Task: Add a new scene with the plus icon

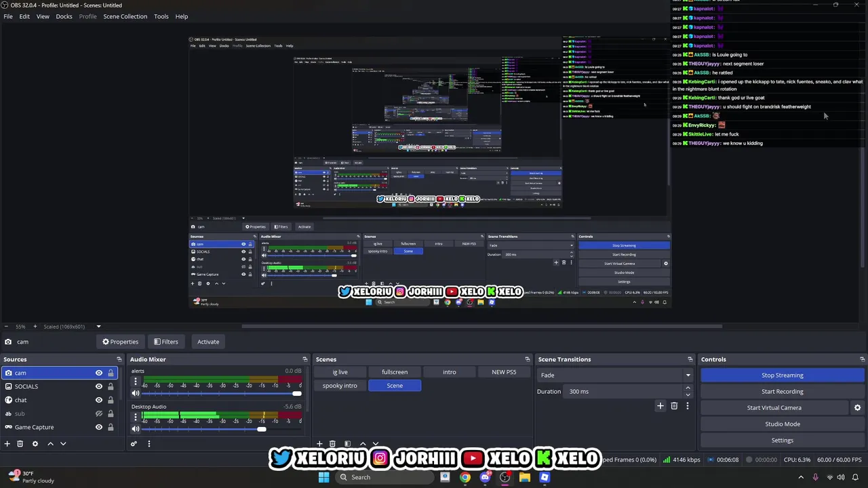Action: click(319, 444)
